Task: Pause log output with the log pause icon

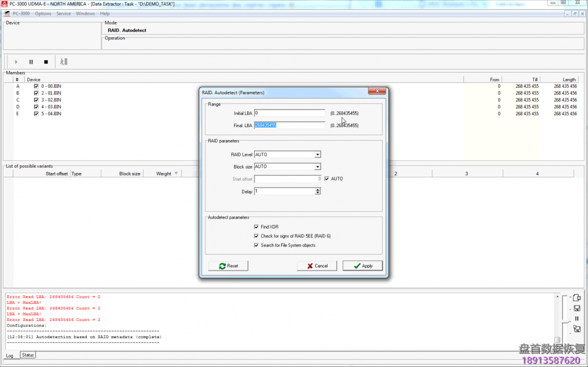Action: tap(577, 318)
